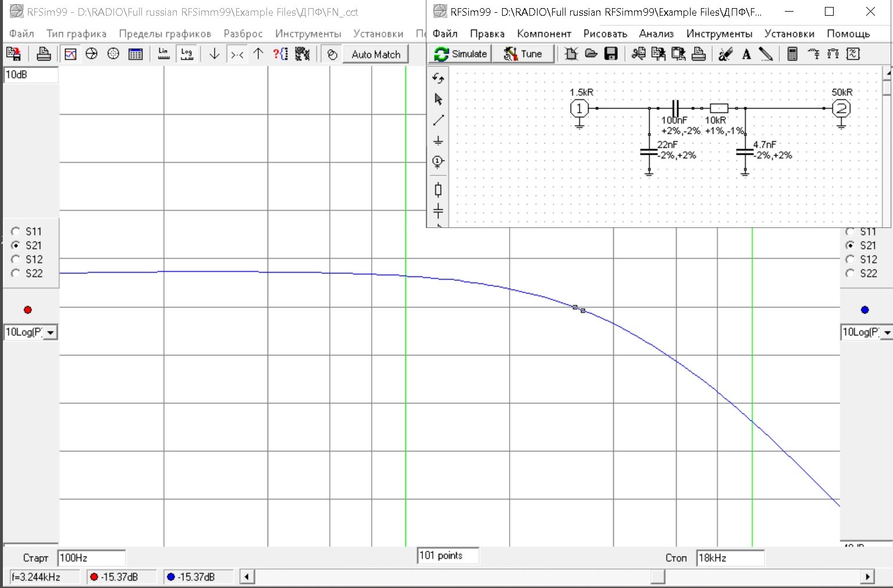Click the down arrow toolbar icon
This screenshot has width=893, height=588.
[x=214, y=54]
